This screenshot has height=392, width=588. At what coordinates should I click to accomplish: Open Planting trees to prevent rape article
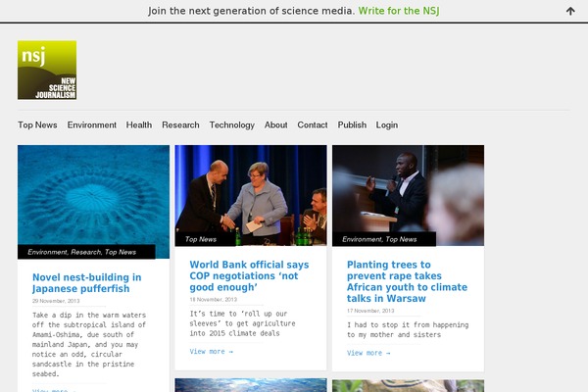(407, 281)
